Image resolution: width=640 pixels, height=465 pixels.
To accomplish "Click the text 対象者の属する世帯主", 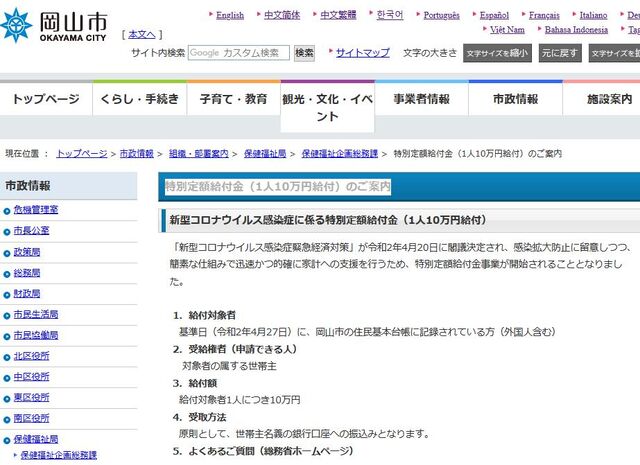I will [229, 366].
